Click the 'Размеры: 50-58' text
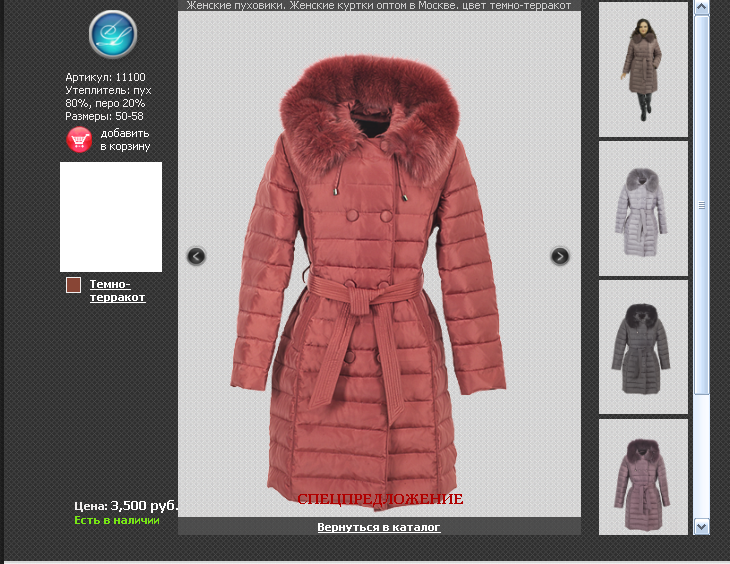730x564 pixels. pyautogui.click(x=104, y=116)
